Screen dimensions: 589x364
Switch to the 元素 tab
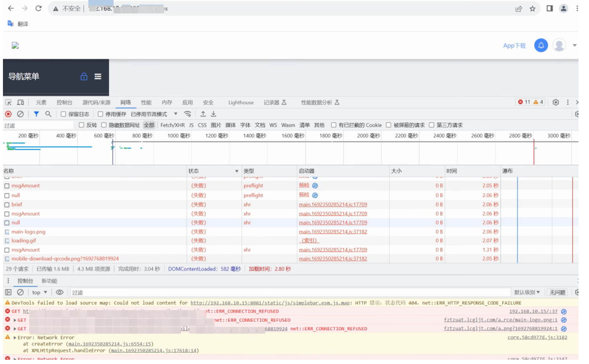[x=41, y=103]
